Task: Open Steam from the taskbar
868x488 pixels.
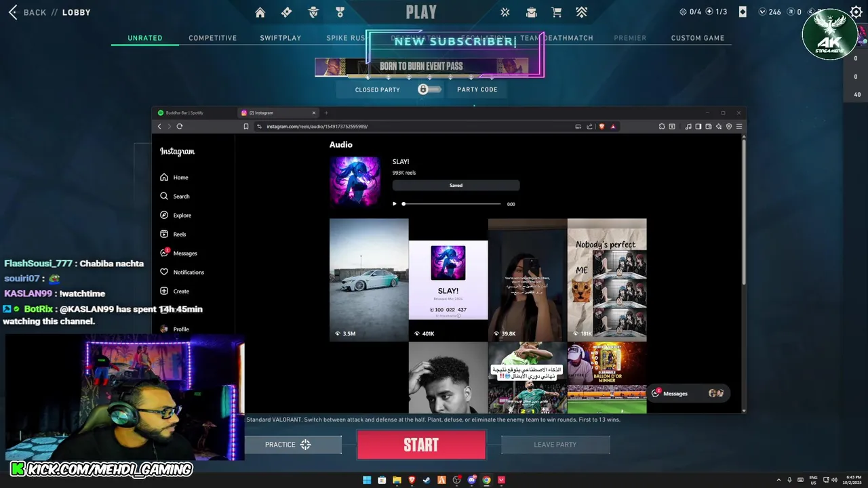Action: tap(427, 480)
